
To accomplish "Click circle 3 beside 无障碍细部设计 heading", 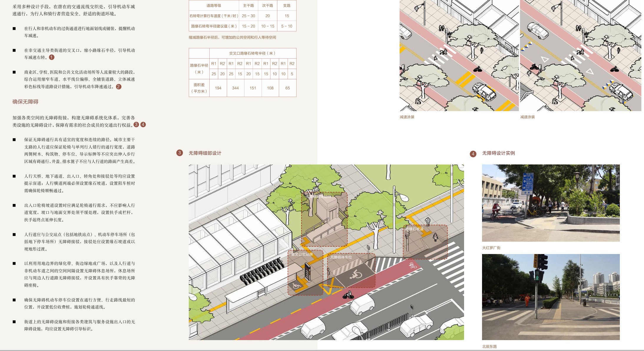I will coord(179,153).
